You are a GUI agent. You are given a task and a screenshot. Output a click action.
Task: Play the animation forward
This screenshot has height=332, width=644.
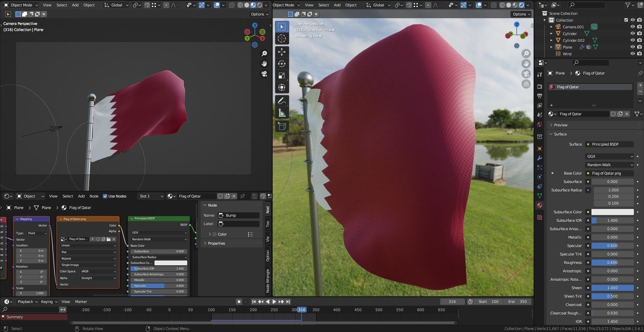click(x=274, y=302)
